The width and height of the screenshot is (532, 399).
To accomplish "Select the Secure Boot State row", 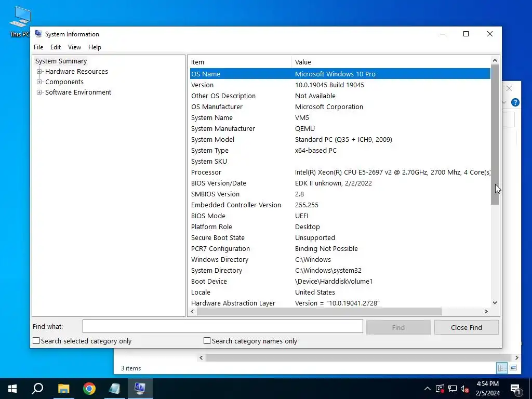I will click(x=340, y=238).
